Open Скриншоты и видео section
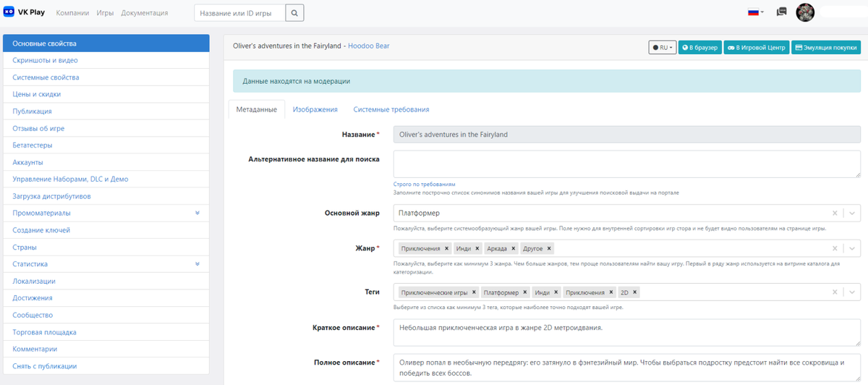Image resolution: width=868 pixels, height=385 pixels. 106,60
